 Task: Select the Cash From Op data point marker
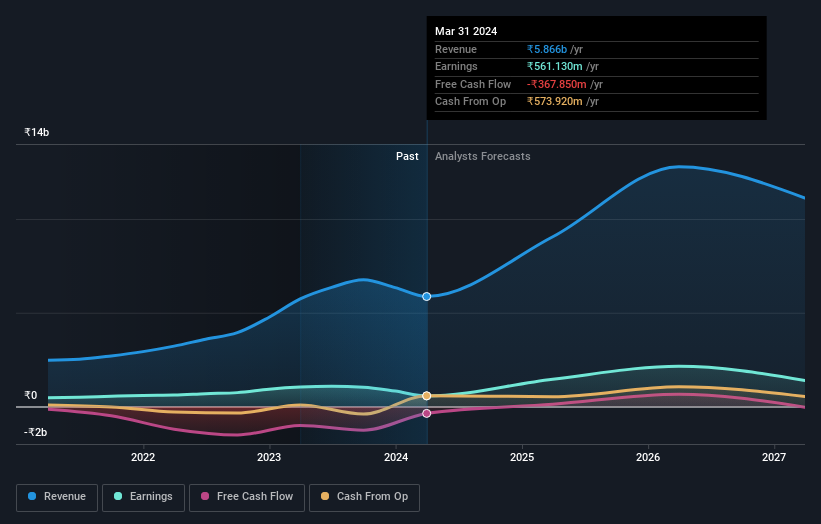(427, 396)
